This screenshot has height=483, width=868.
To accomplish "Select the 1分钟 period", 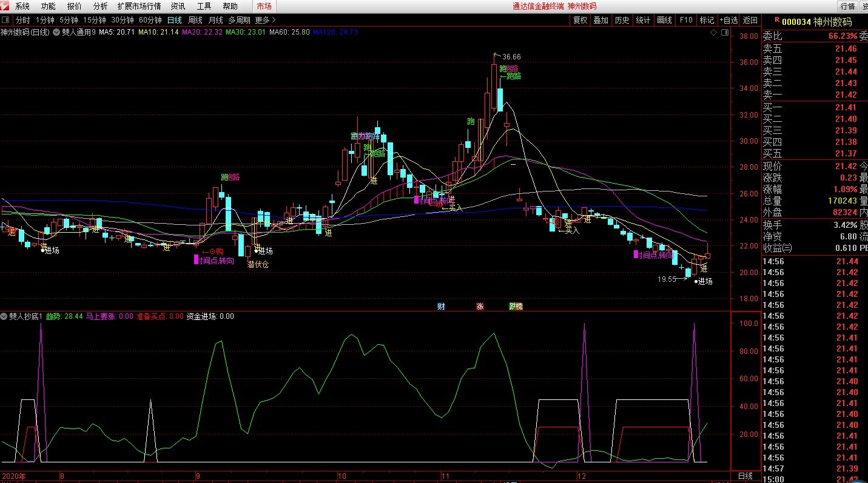I will [45, 20].
